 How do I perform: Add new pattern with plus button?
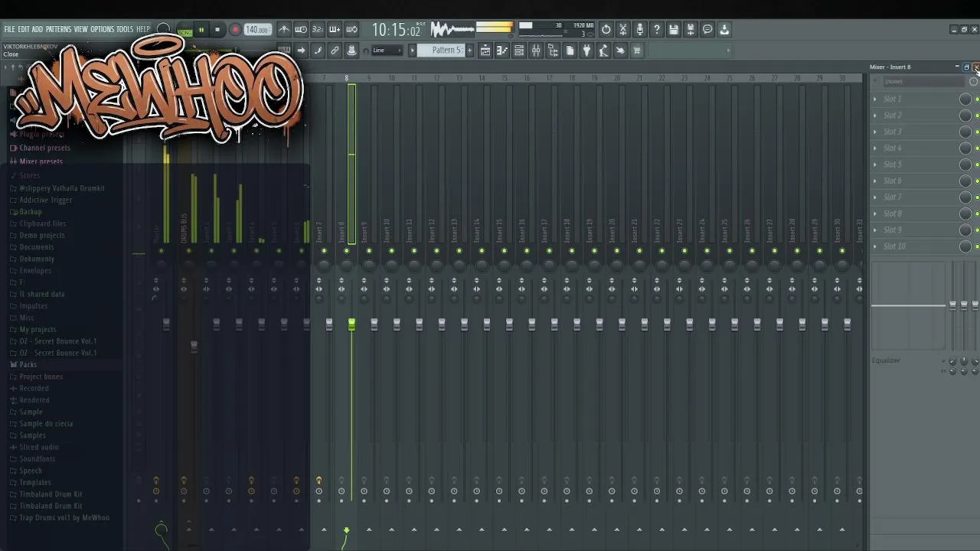pyautogui.click(x=469, y=51)
